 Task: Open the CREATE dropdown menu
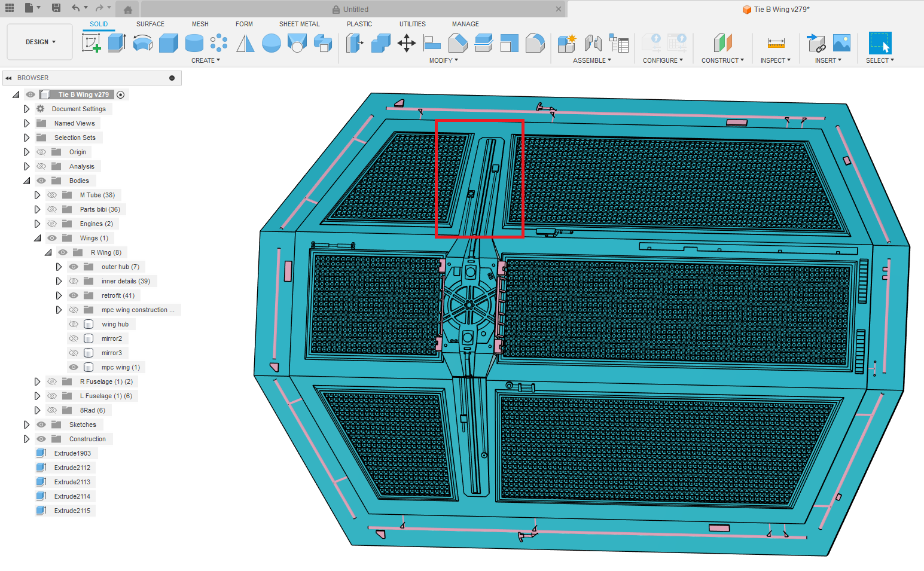(x=206, y=60)
